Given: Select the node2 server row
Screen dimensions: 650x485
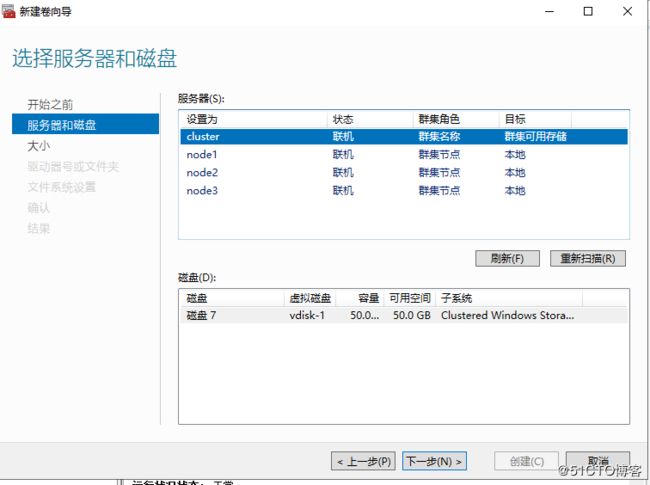Looking at the screenshot, I should pos(404,172).
